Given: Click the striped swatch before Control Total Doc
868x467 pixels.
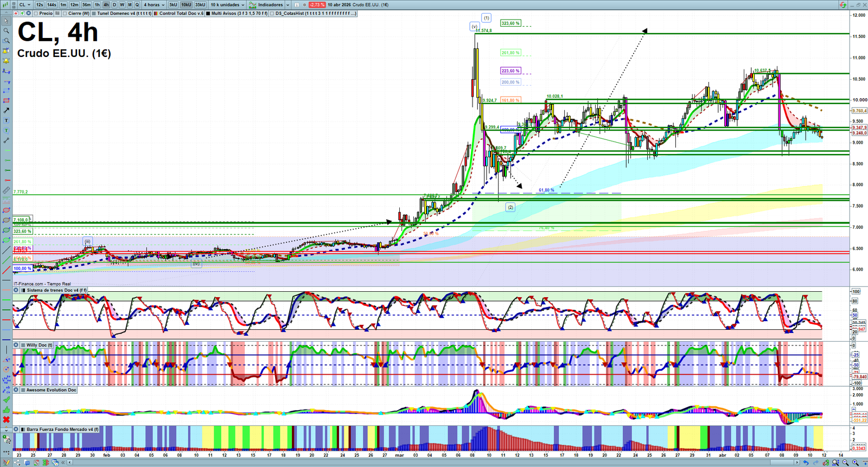Looking at the screenshot, I should (x=156, y=13).
